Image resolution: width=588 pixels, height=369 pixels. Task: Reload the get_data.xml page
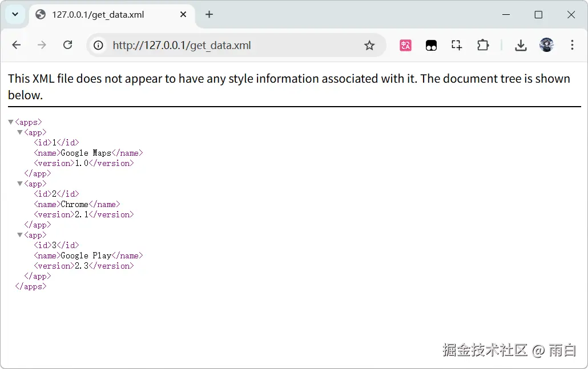pos(67,44)
